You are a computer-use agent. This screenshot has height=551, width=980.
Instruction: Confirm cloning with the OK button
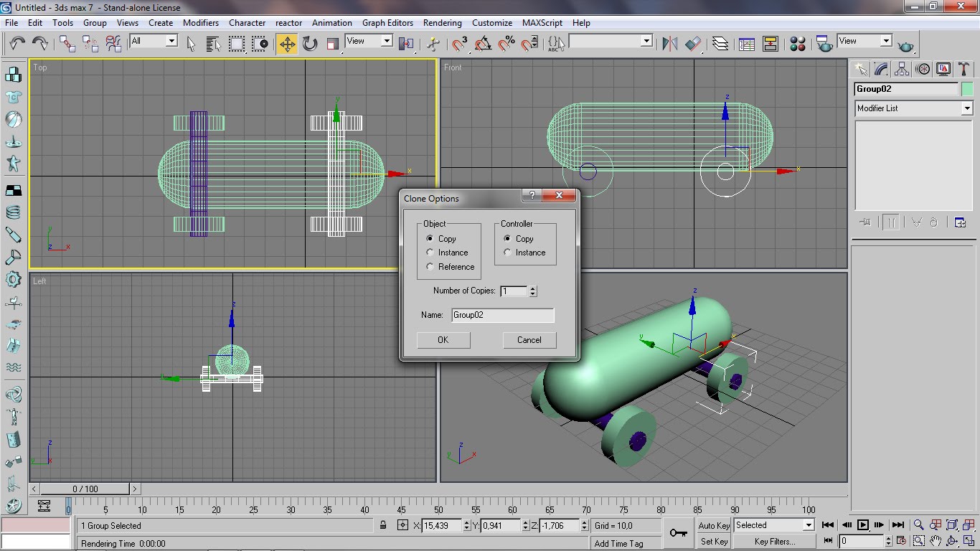(443, 339)
